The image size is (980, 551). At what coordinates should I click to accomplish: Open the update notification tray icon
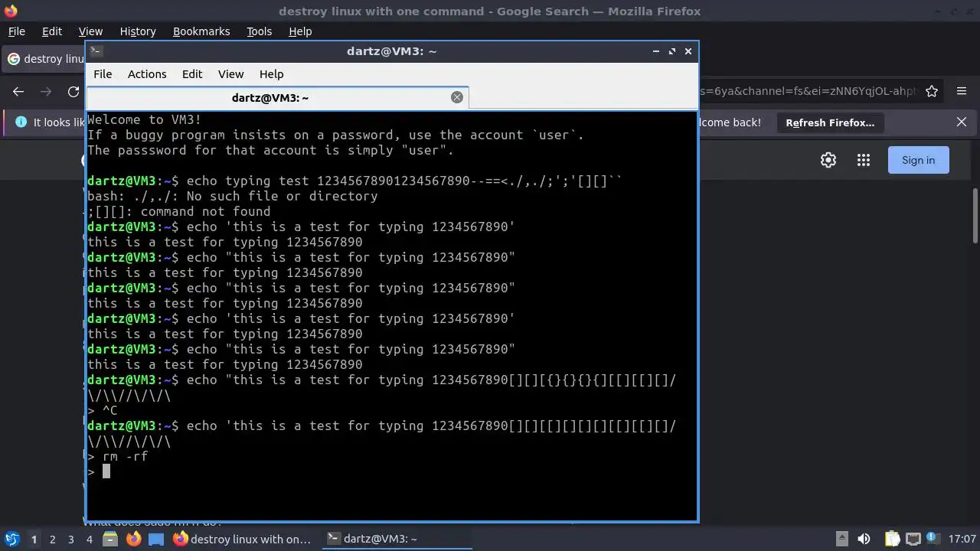point(933,539)
